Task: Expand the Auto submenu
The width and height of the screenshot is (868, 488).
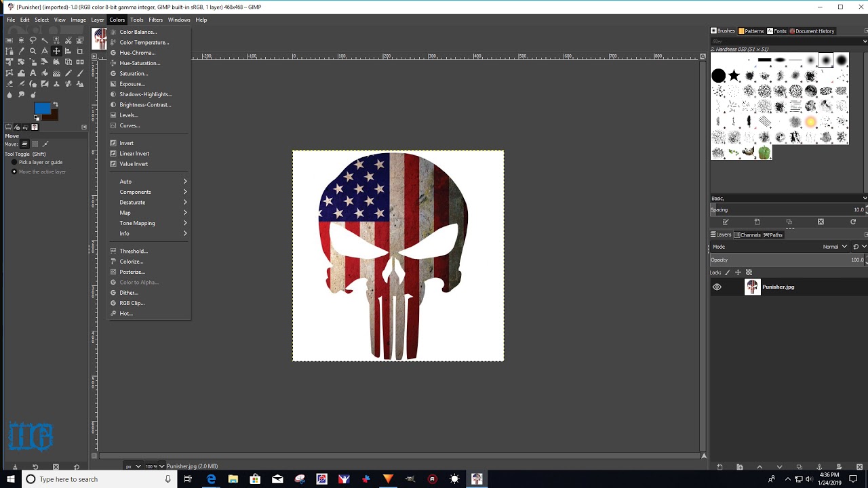Action: 149,182
